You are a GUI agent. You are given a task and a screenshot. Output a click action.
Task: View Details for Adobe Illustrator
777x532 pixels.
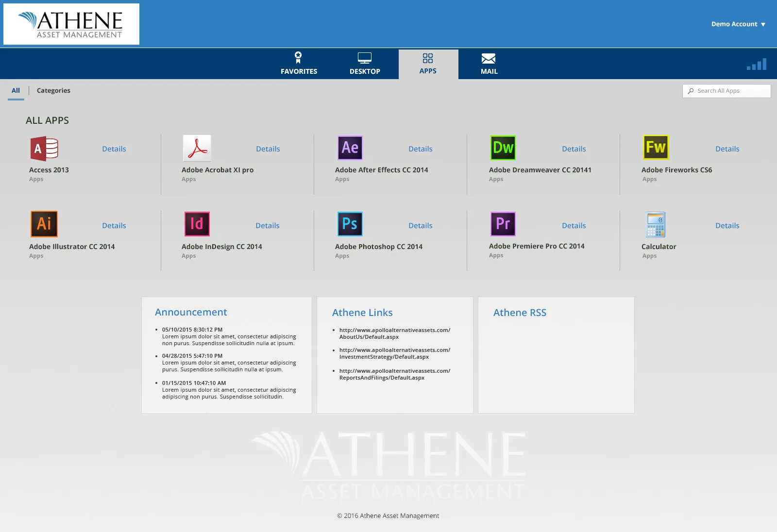tap(114, 226)
